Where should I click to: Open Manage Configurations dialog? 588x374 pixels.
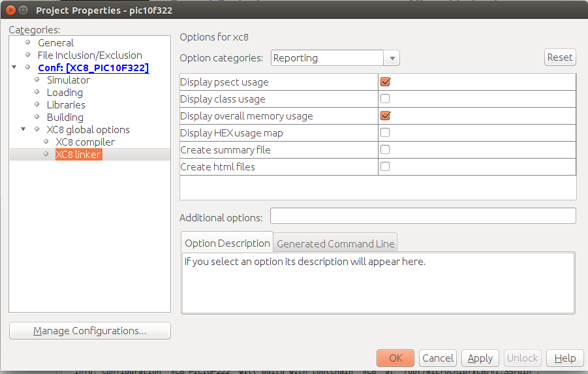click(90, 331)
